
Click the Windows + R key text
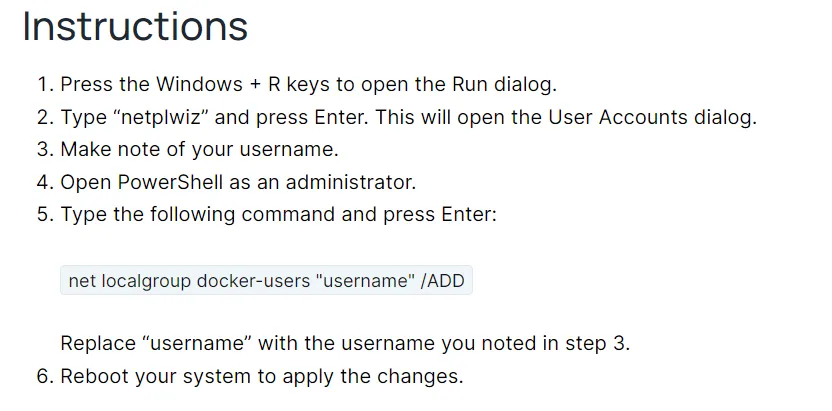point(218,84)
